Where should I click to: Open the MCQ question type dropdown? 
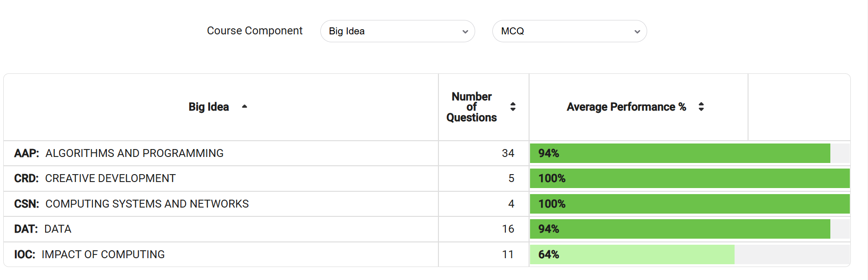(x=569, y=31)
